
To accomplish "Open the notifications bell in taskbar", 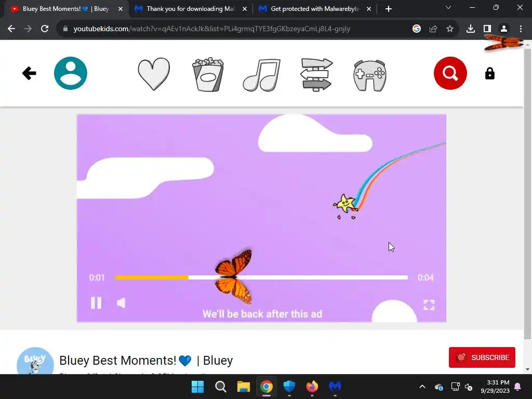I will pyautogui.click(x=518, y=387).
